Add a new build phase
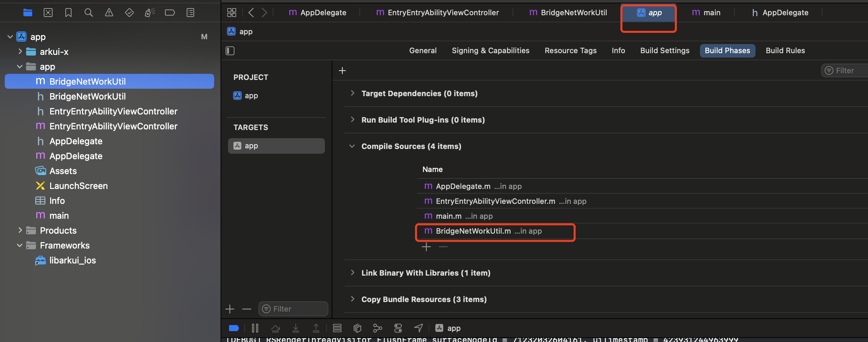The height and width of the screenshot is (342, 868). click(343, 70)
